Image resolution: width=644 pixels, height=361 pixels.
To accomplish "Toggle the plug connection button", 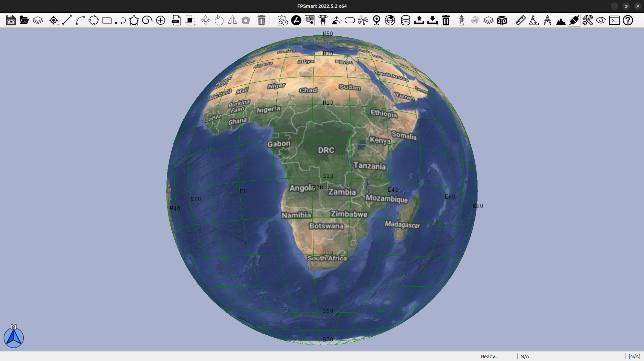I will (x=574, y=21).
